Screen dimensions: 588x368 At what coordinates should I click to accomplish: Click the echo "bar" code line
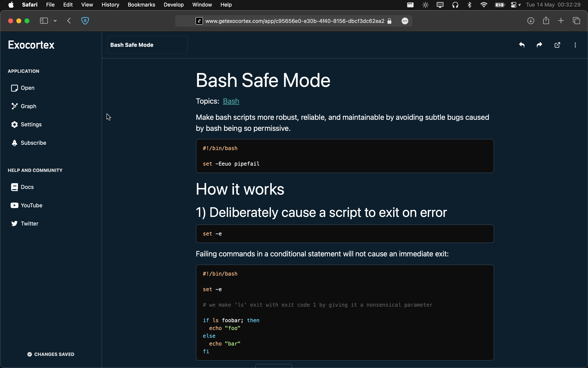tap(225, 344)
